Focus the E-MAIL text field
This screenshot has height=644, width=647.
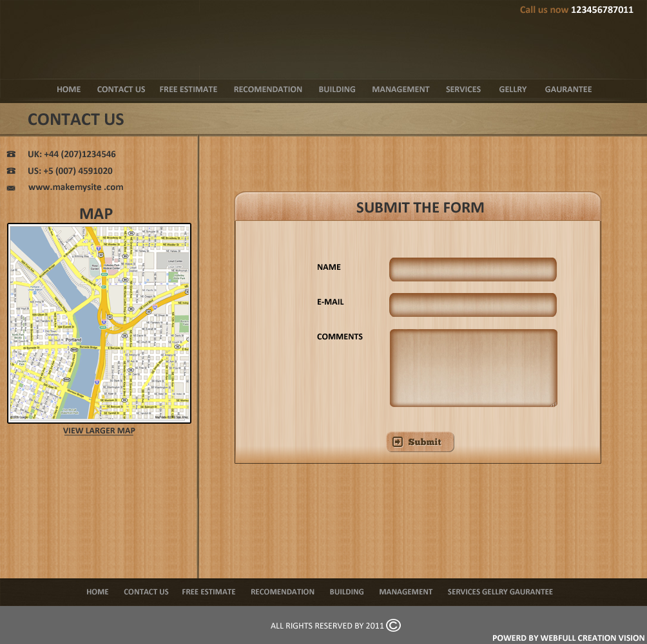(x=472, y=305)
